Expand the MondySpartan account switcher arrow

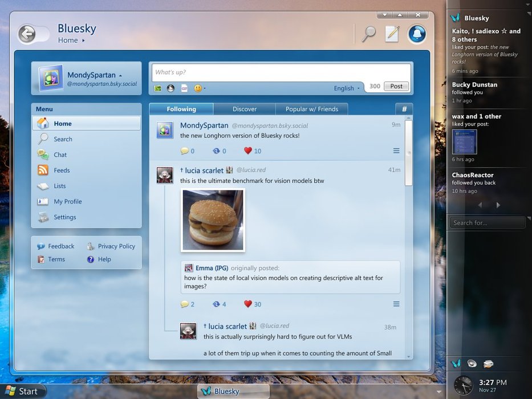(120, 76)
